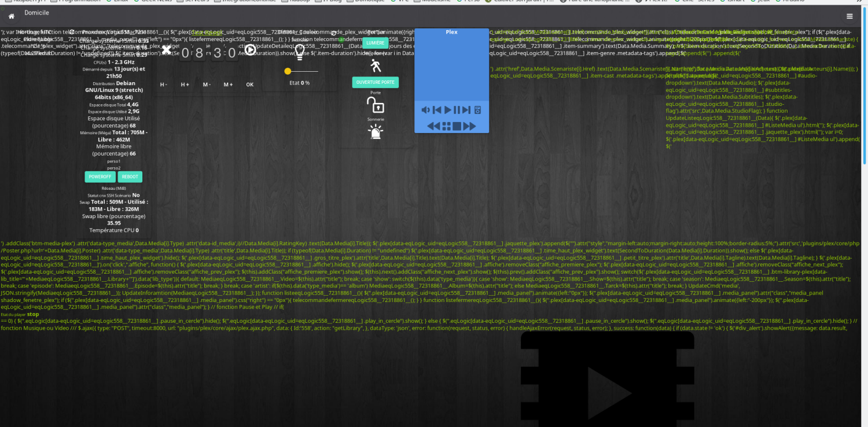Click the Température CPU 0 value
The height and width of the screenshot is (427, 868).
pos(113,230)
